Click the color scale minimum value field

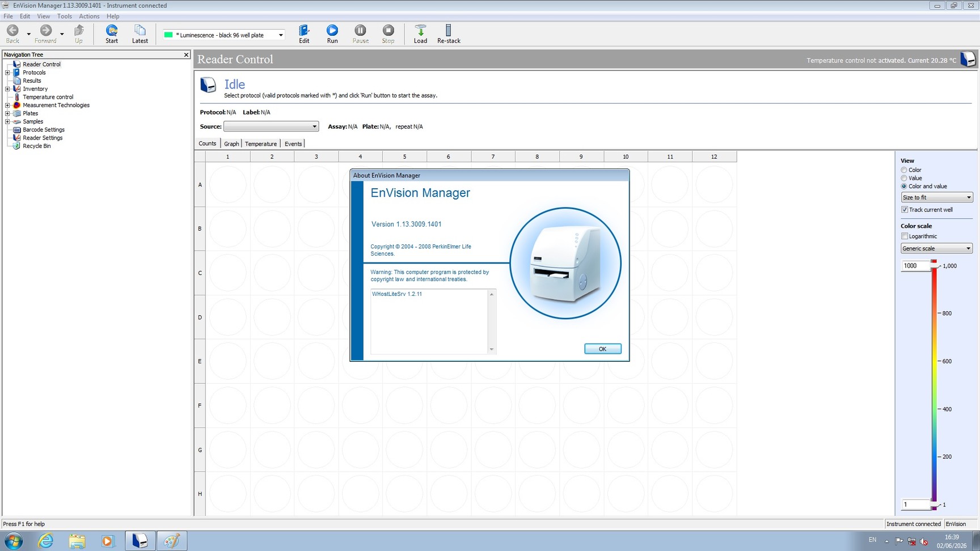coord(915,504)
